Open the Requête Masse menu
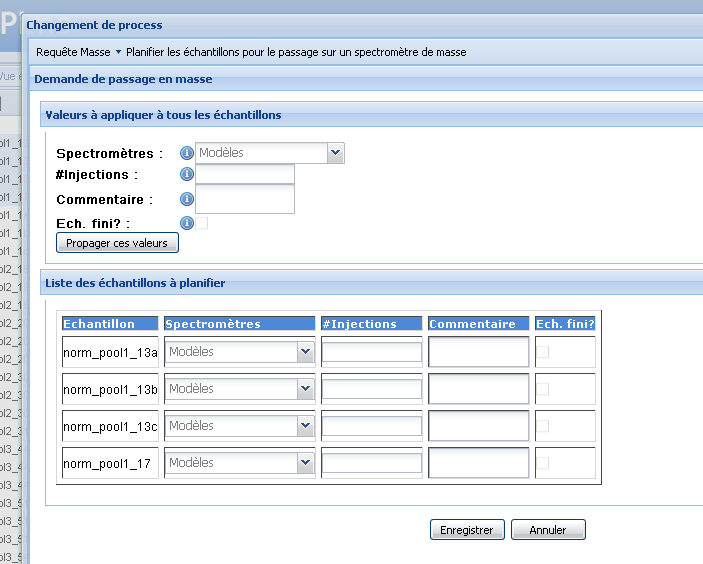This screenshot has height=564, width=703. 77,52
